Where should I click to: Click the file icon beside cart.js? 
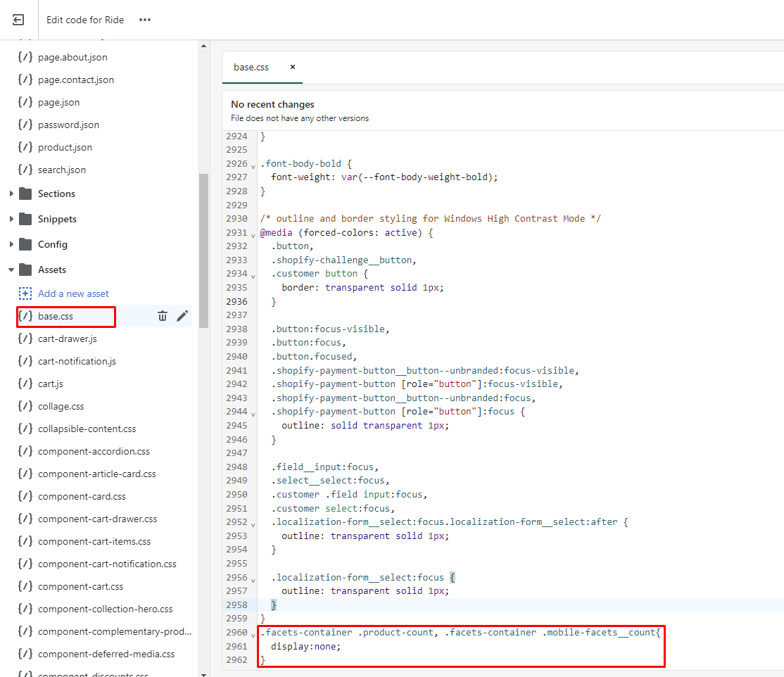click(25, 384)
